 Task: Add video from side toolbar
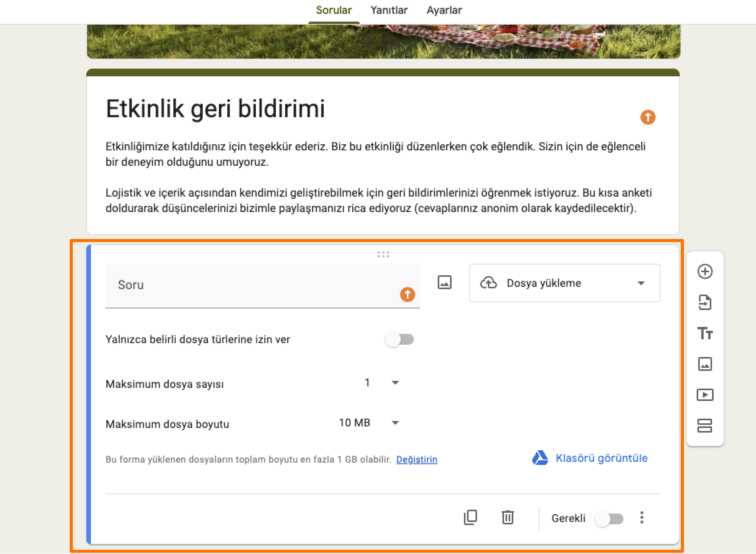pyautogui.click(x=705, y=395)
